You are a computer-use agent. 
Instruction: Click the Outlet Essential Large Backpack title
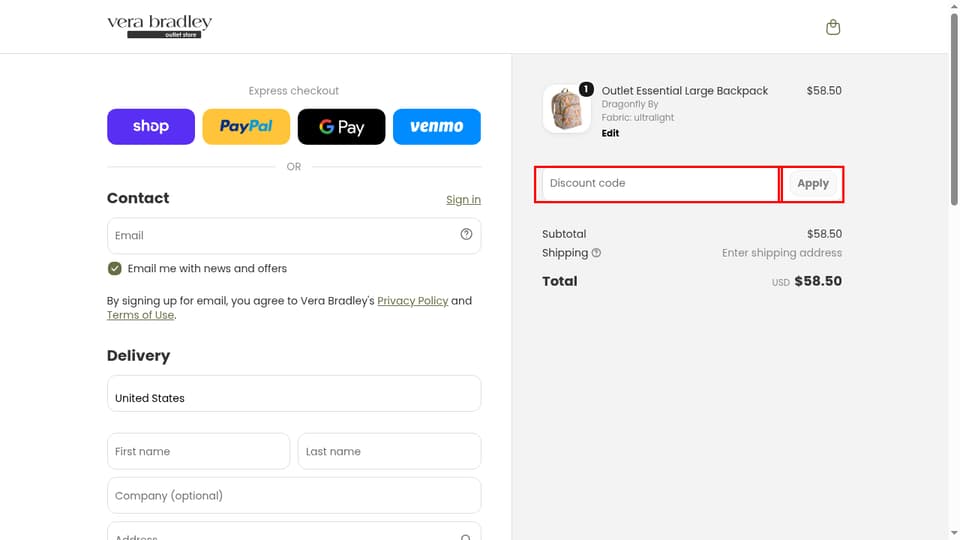pos(684,91)
